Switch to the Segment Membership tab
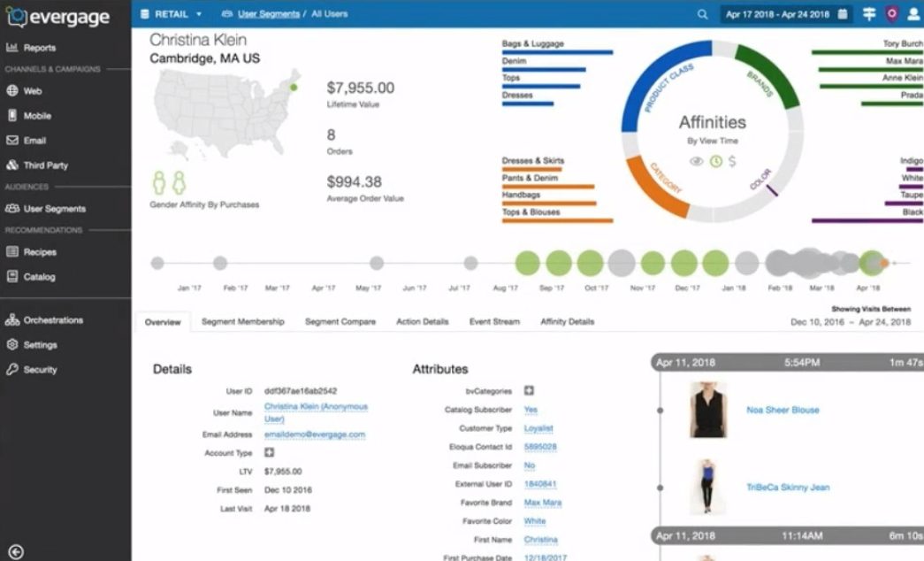924x561 pixels. pos(242,322)
